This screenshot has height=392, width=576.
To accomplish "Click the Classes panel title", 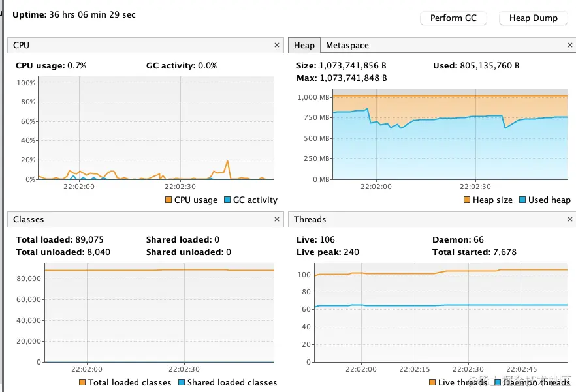I will (x=29, y=220).
